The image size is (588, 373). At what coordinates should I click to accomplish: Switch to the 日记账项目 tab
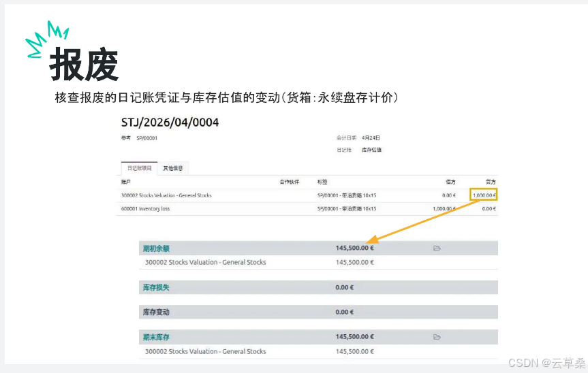[140, 169]
